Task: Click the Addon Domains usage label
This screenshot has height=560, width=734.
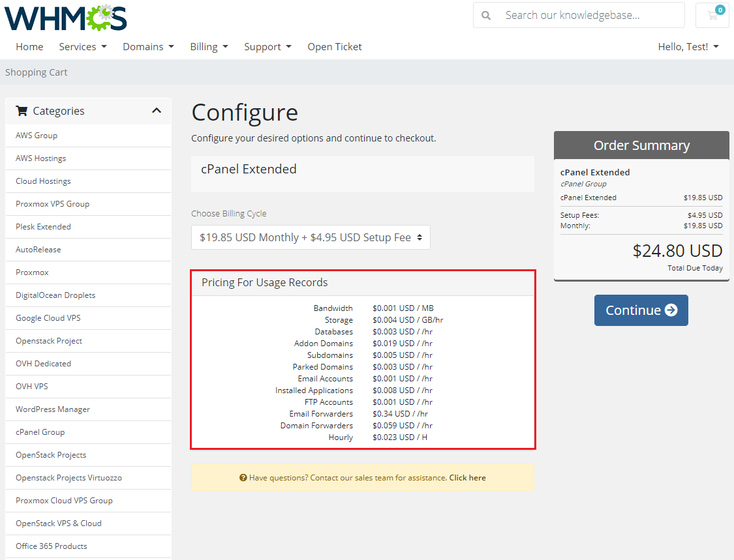Action: click(x=324, y=344)
